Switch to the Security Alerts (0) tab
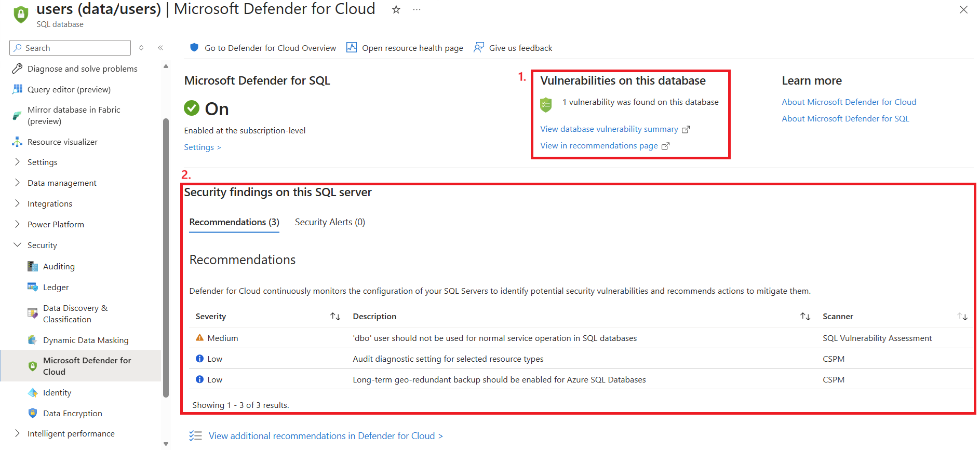The image size is (980, 451). coord(330,222)
